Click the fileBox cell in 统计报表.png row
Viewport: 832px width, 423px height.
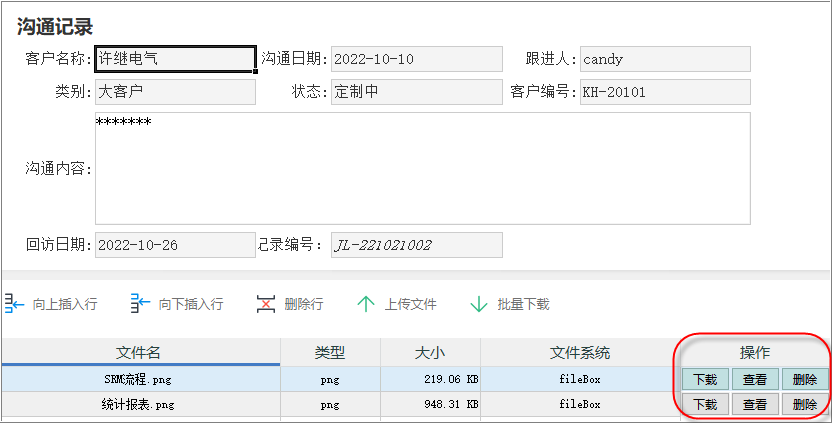[x=580, y=404]
